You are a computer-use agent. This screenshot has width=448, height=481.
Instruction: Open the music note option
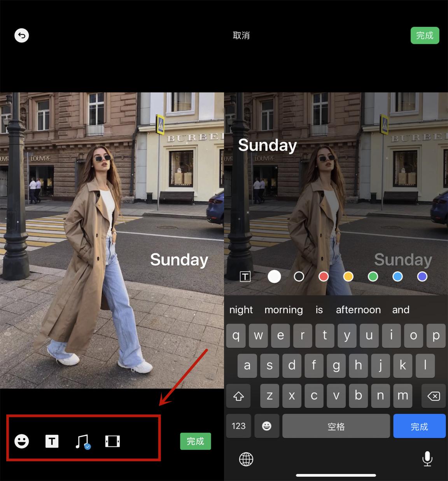pyautogui.click(x=82, y=441)
